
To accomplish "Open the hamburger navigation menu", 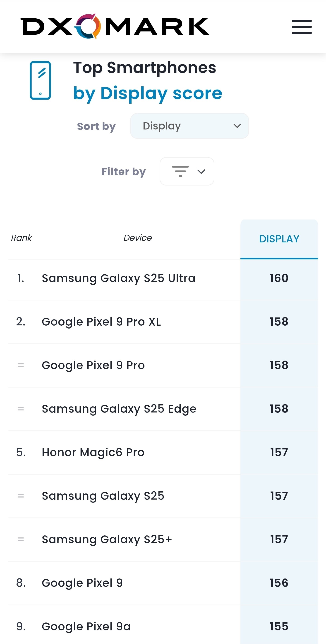I will click(302, 27).
